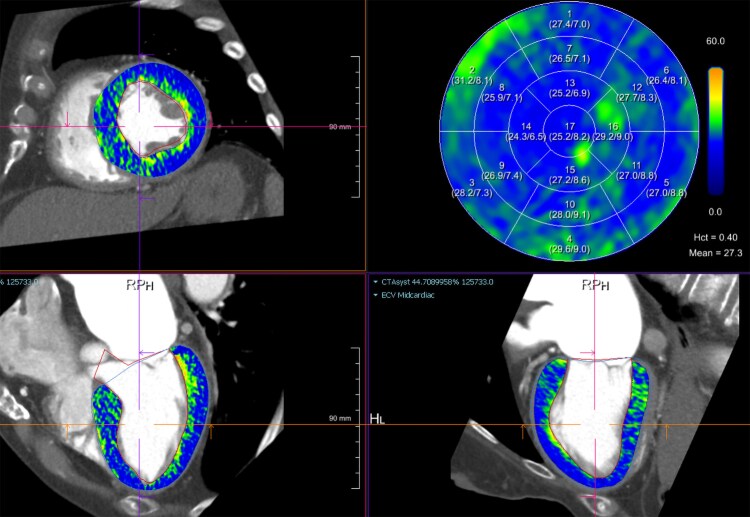Click segment 2 valued 31.2/8.1

471,75
